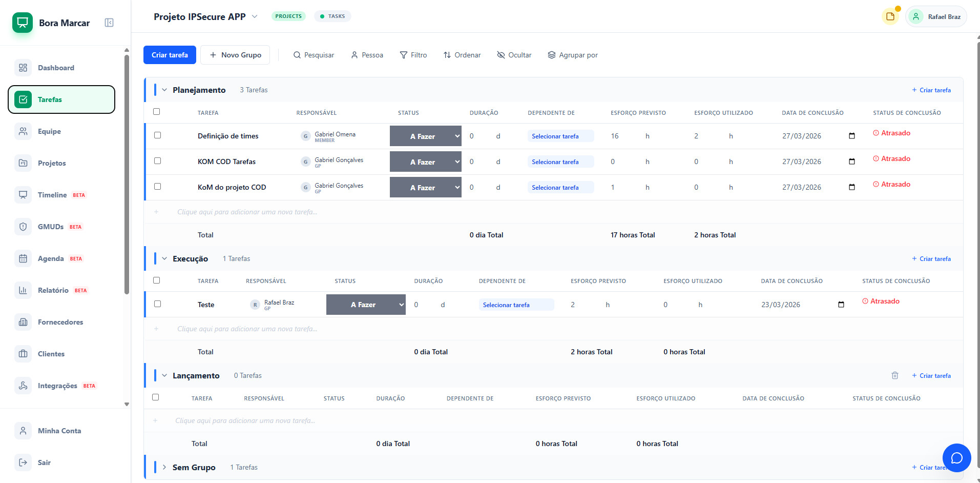Open the support chat bubble
The height and width of the screenshot is (483, 980).
(x=956, y=458)
